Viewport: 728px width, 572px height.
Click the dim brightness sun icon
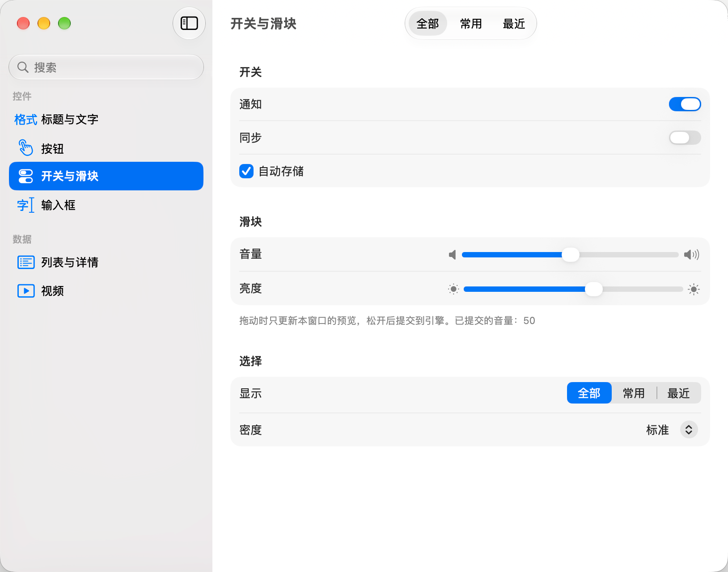pos(453,289)
